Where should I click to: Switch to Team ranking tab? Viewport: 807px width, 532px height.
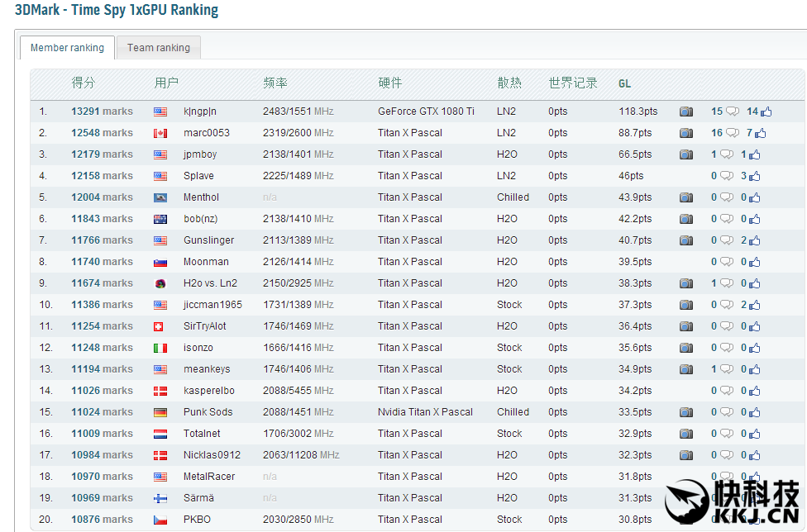coord(159,48)
